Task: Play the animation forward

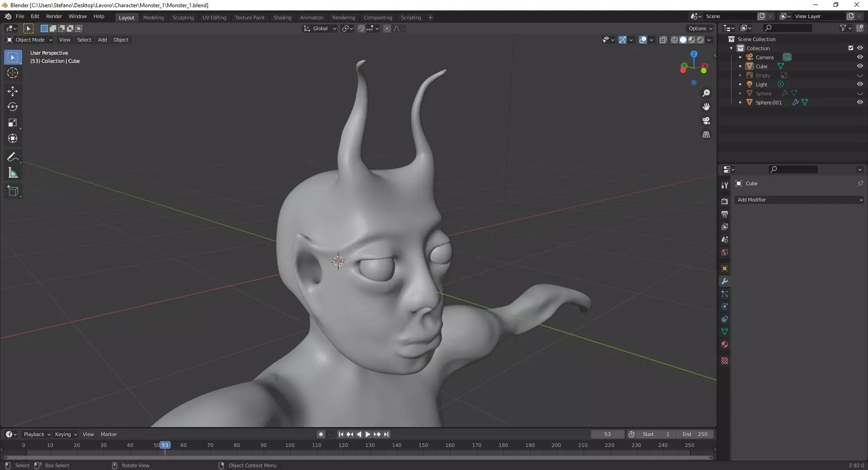Action: [368, 434]
